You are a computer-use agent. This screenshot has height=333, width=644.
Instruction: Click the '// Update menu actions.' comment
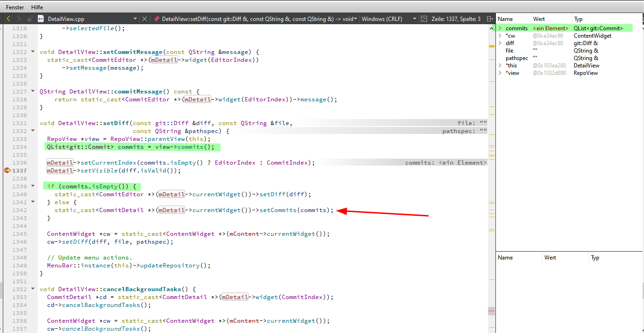[x=90, y=258]
